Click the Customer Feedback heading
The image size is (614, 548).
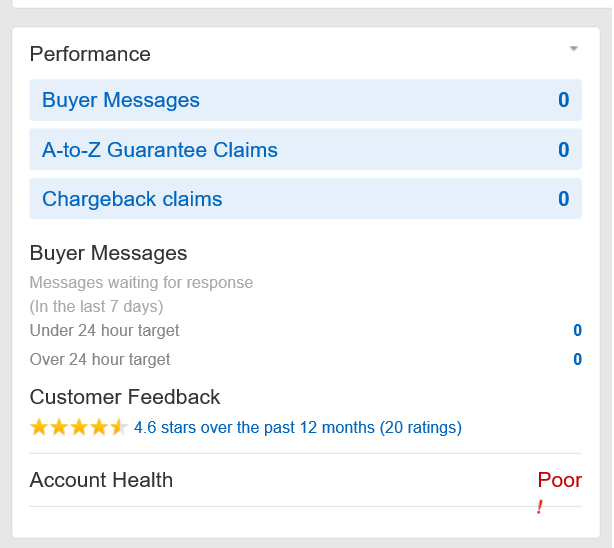(125, 397)
